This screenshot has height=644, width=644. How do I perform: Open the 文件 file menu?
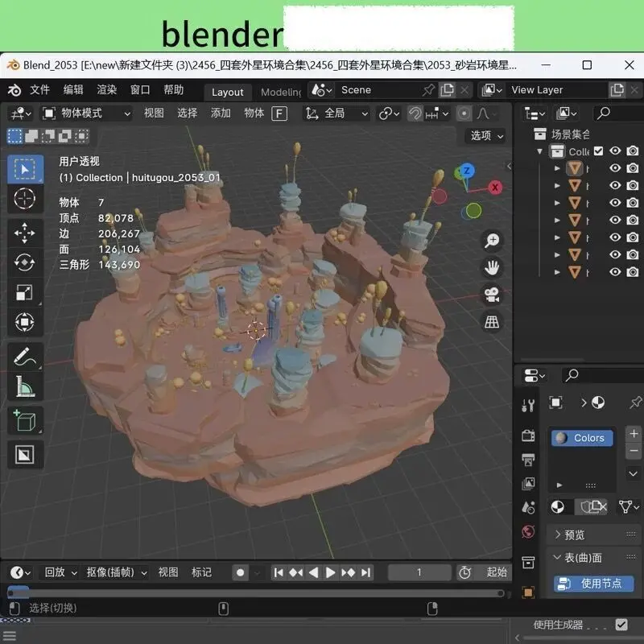[39, 90]
